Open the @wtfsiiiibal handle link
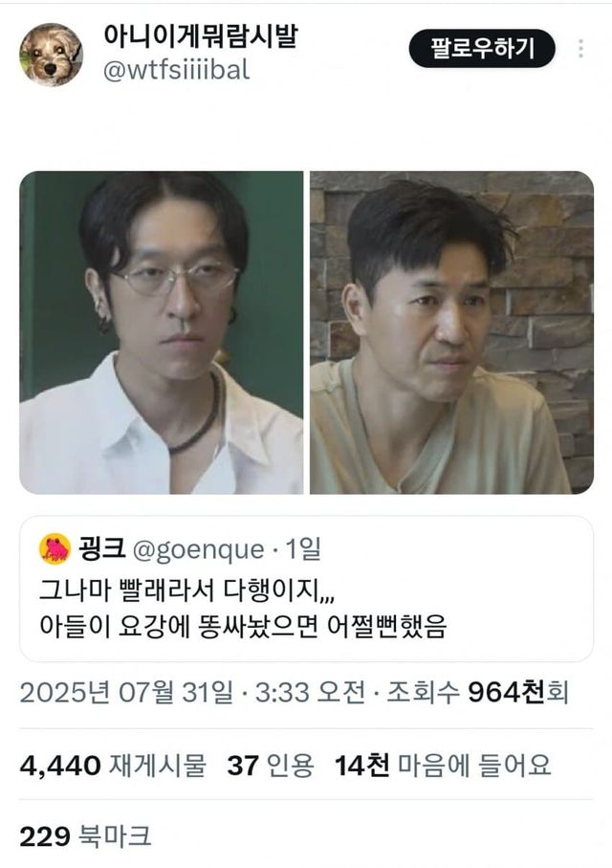The height and width of the screenshot is (868, 612). [176, 70]
